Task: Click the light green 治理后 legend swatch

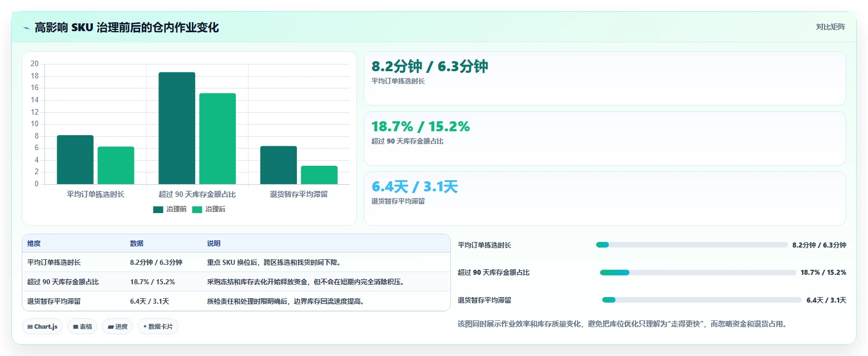Action: [x=197, y=210]
